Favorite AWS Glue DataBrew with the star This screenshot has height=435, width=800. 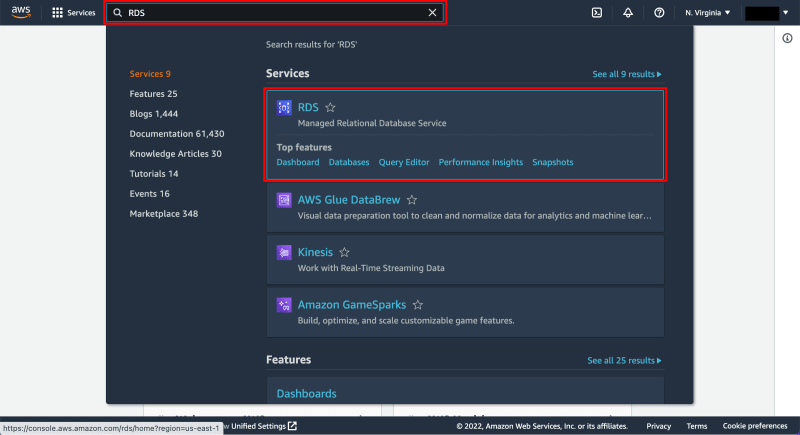[x=412, y=200]
